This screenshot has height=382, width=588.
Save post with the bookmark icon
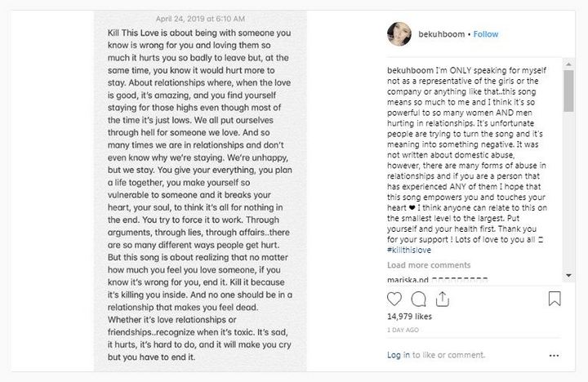(x=555, y=300)
